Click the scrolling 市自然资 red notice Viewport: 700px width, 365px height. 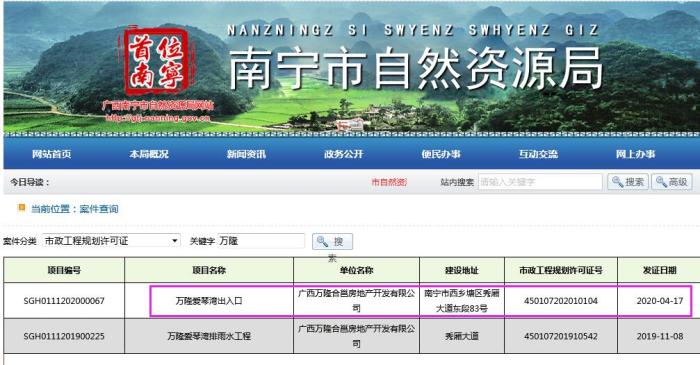[x=389, y=182]
